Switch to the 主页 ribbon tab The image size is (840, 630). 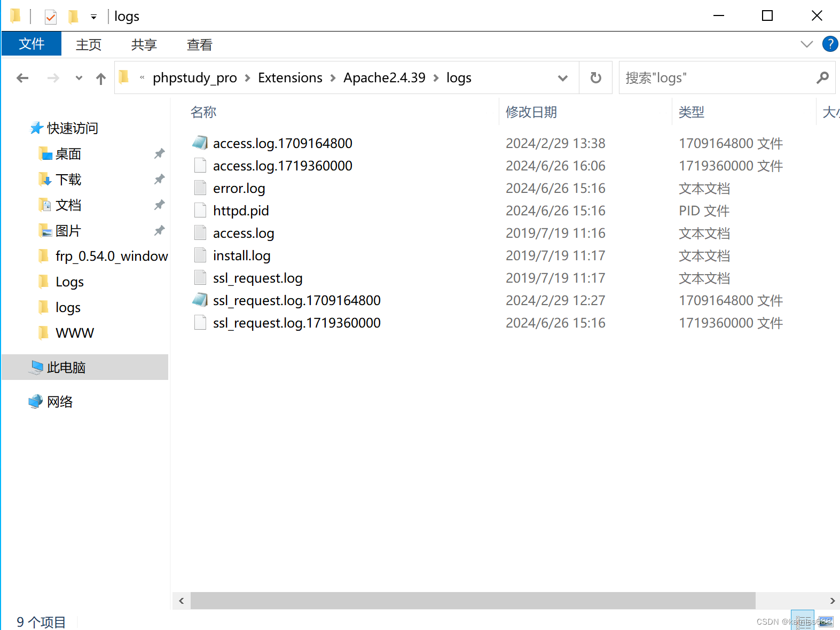(x=89, y=44)
